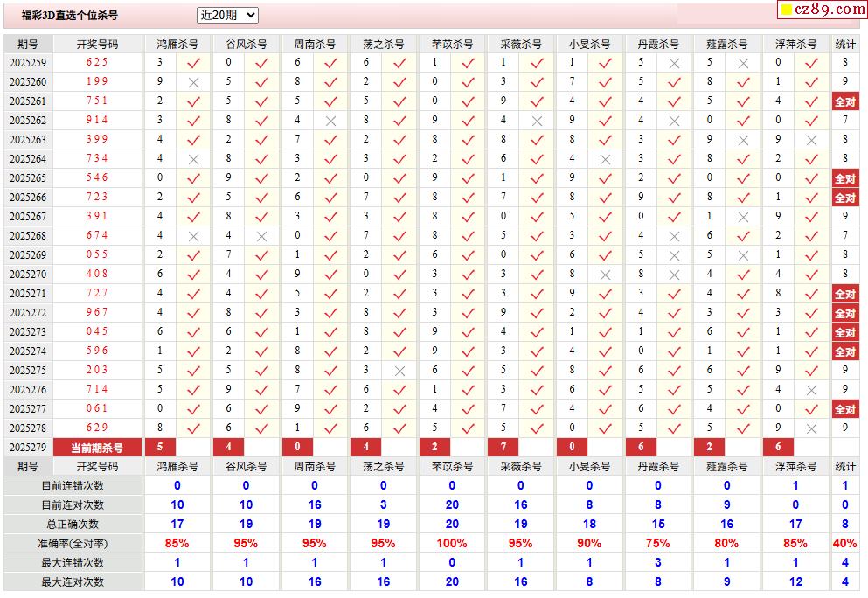Click 蕹露 current kill number 2
The height and width of the screenshot is (598, 868).
709,447
